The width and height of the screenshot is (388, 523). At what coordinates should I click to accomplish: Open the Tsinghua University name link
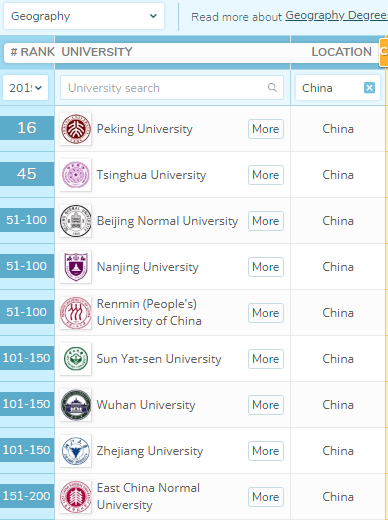[x=151, y=175]
